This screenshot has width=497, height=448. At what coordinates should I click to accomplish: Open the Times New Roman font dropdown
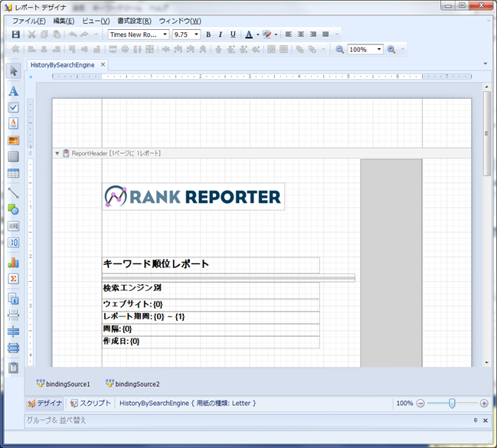coord(165,34)
